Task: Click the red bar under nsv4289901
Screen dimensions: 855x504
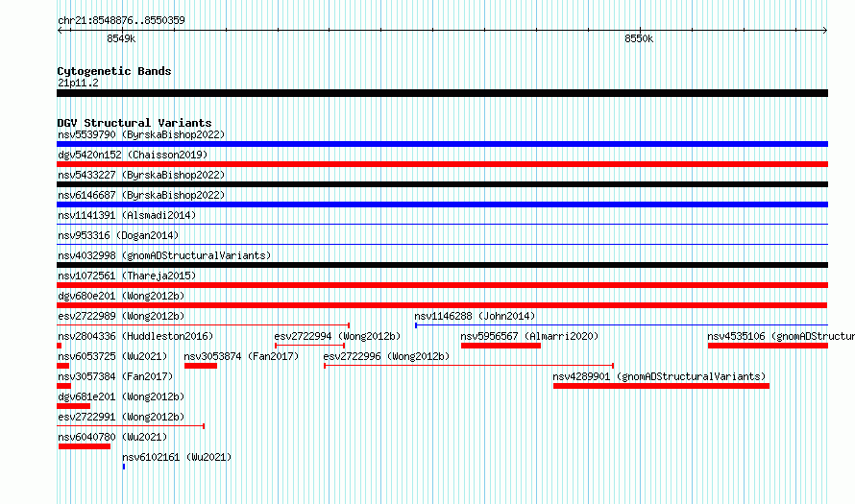Action: click(661, 386)
